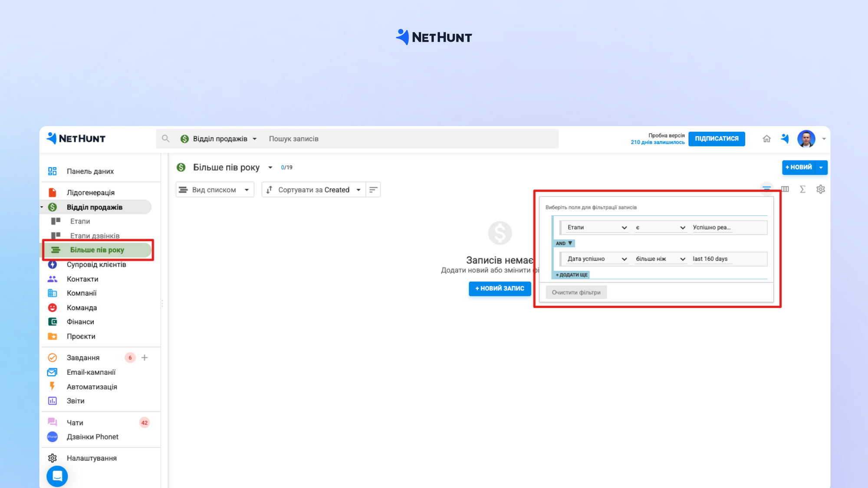Click the green dollar view icon in title

coord(181,167)
